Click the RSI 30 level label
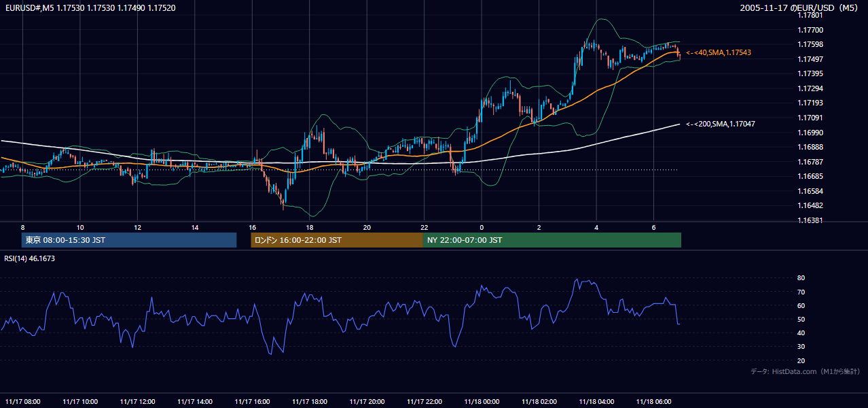 point(801,347)
